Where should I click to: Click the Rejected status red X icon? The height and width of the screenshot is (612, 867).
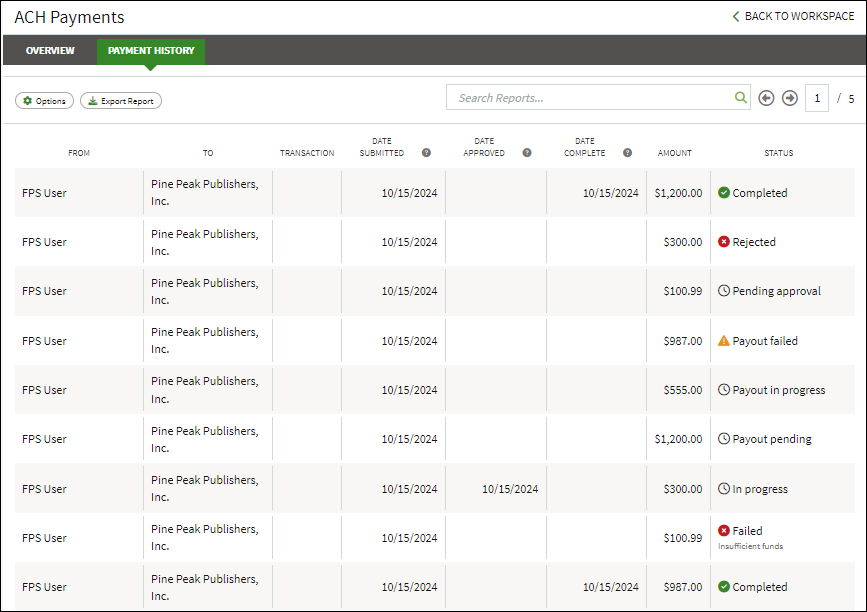click(x=723, y=242)
